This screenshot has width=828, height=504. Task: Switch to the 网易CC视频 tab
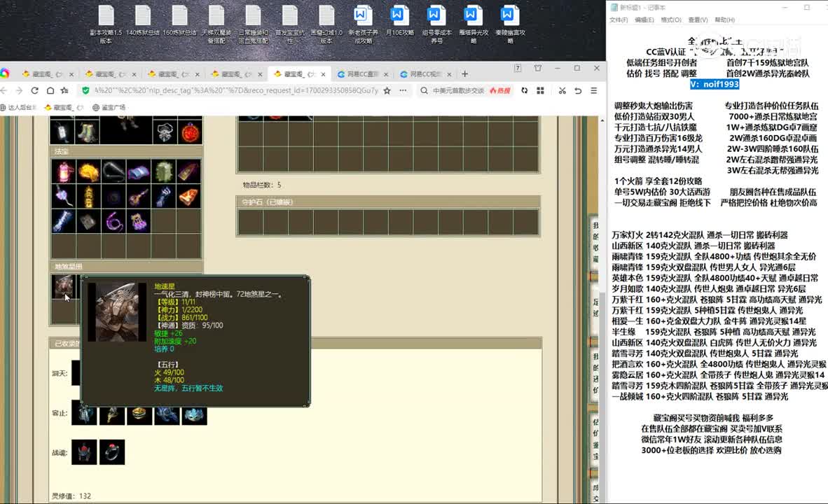point(426,74)
